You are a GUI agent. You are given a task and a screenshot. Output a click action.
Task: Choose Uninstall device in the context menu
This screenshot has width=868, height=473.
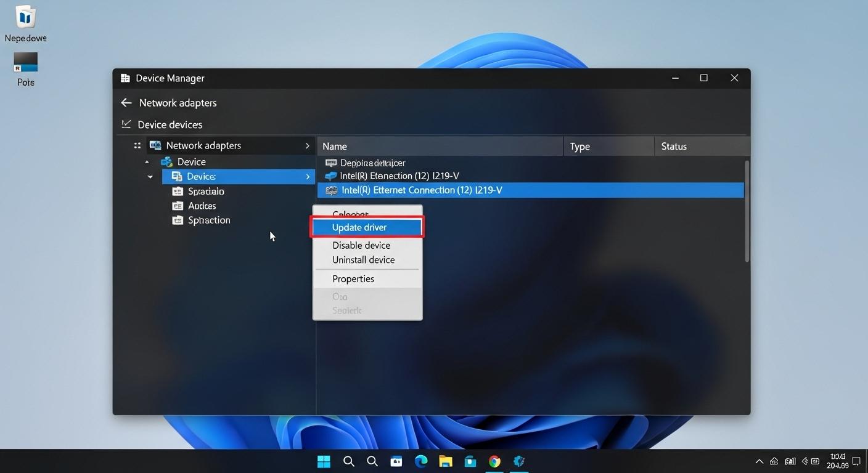point(363,259)
